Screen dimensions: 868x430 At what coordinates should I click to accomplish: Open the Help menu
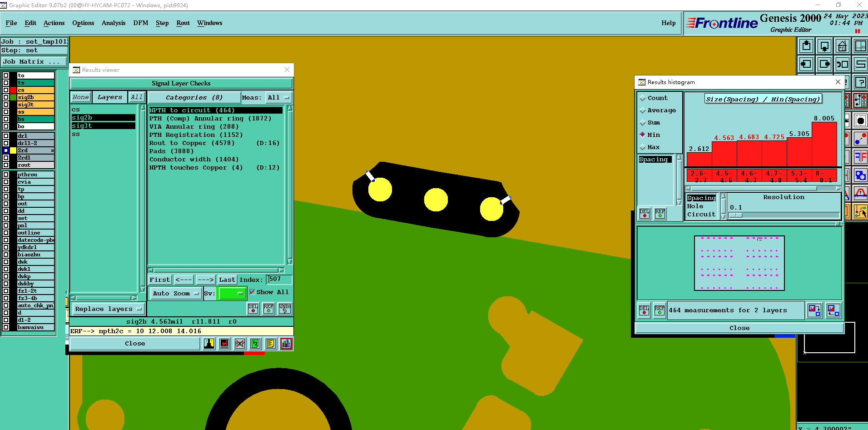(x=668, y=23)
